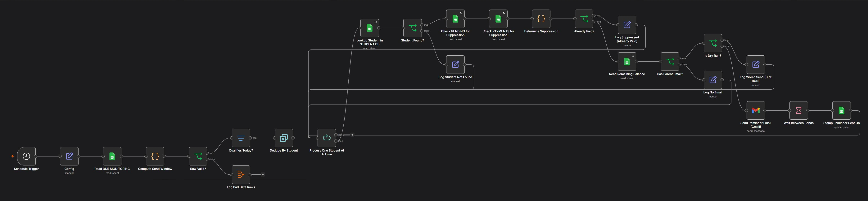Select the Schedule Trigger clock node
This screenshot has width=868, height=201.
point(26,156)
